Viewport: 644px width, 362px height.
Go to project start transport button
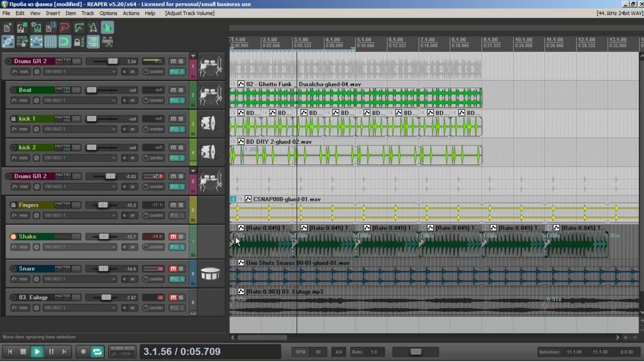[10, 351]
